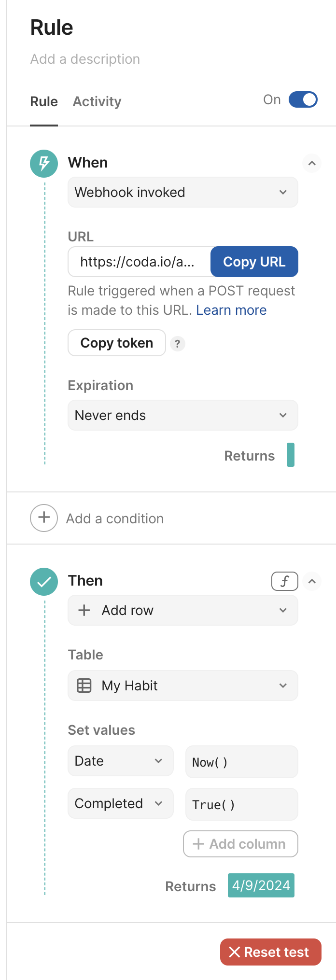Toggle the rule On switch off

point(303,100)
